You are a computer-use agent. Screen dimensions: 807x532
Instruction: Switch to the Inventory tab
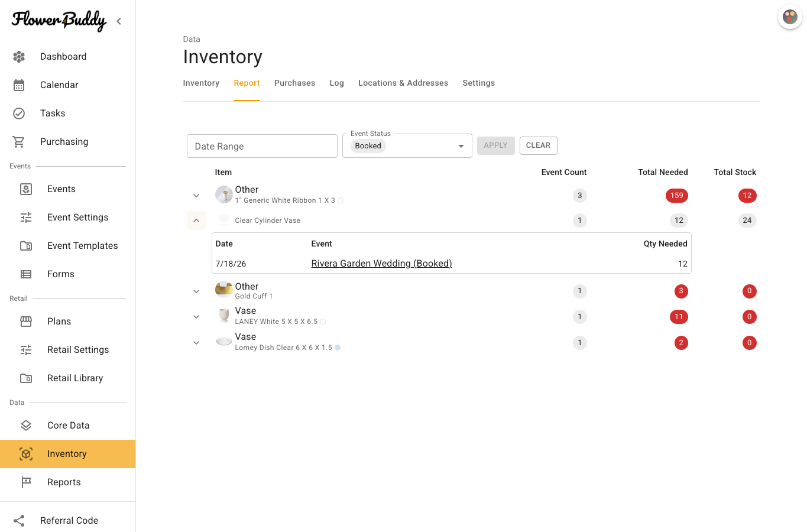pos(201,83)
